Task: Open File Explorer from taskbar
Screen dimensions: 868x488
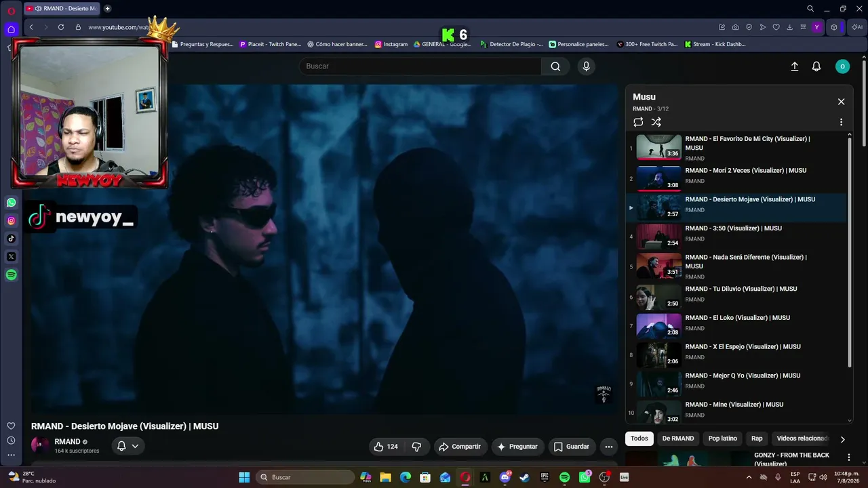Action: [385, 477]
